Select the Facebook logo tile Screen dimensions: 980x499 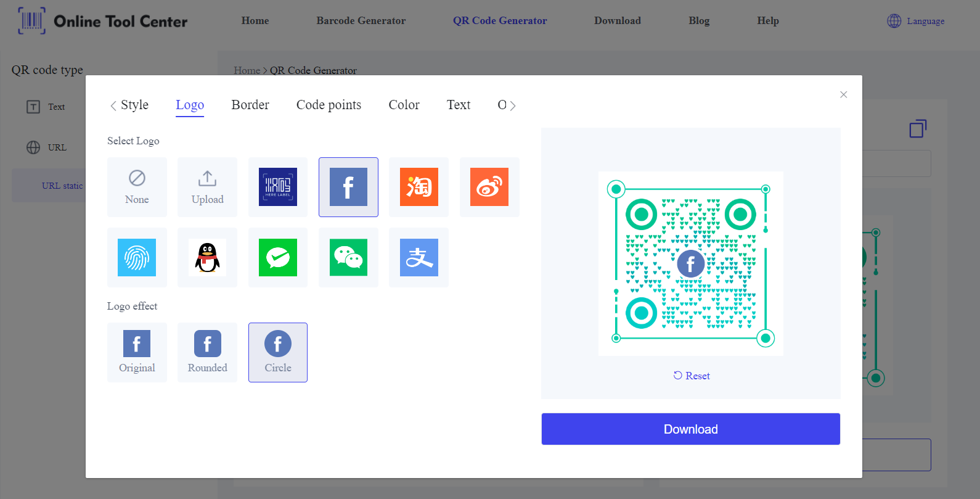pos(348,187)
